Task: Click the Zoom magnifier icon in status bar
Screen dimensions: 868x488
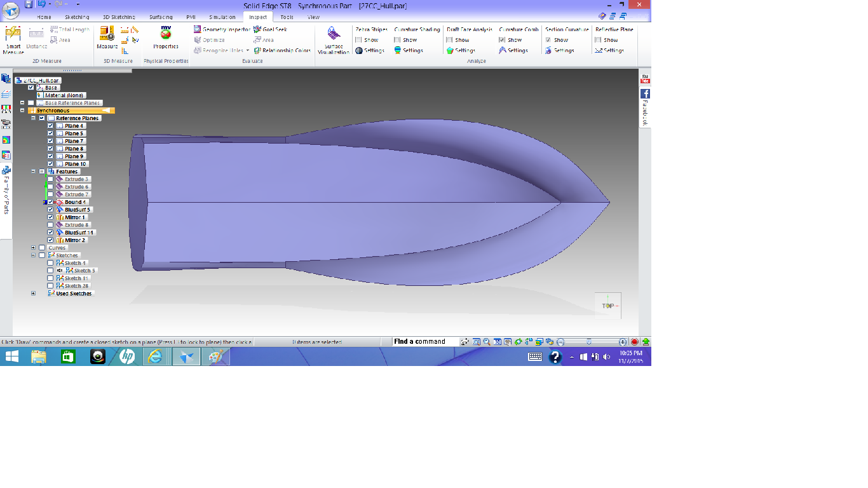Action: [x=487, y=342]
